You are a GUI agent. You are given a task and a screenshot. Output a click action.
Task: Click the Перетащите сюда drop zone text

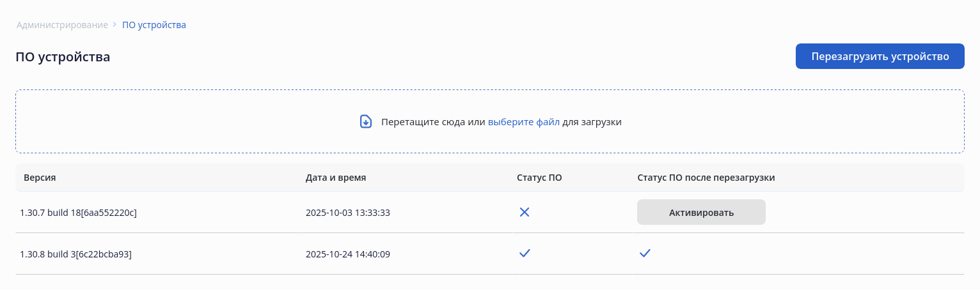432,121
